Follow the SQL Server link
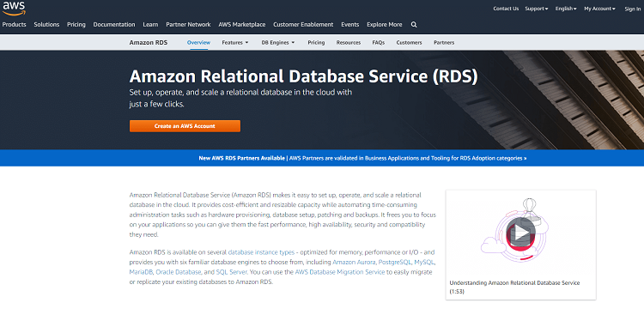The width and height of the screenshot is (644, 327). click(x=232, y=271)
